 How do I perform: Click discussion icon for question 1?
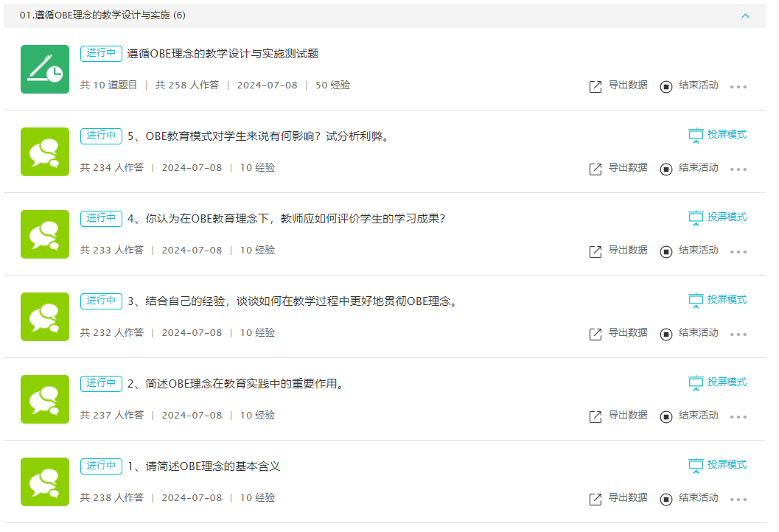pos(45,482)
